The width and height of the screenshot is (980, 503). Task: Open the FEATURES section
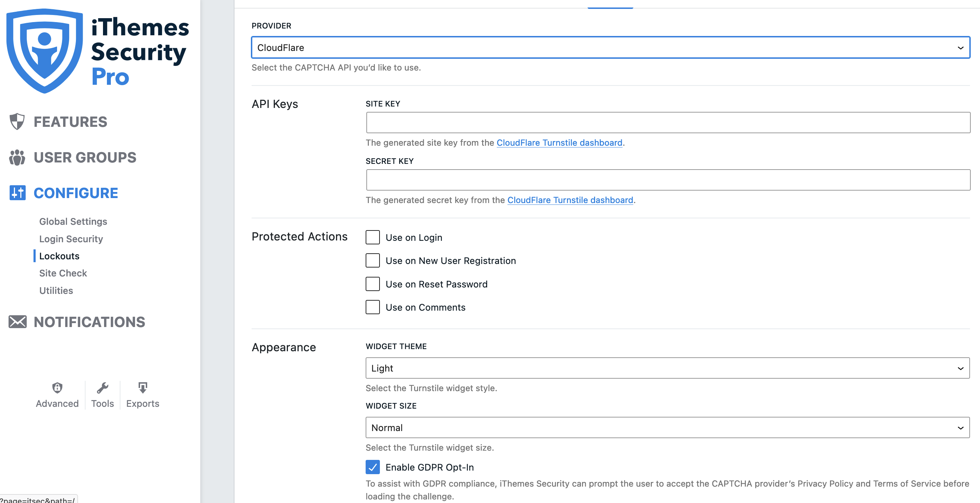tap(70, 122)
